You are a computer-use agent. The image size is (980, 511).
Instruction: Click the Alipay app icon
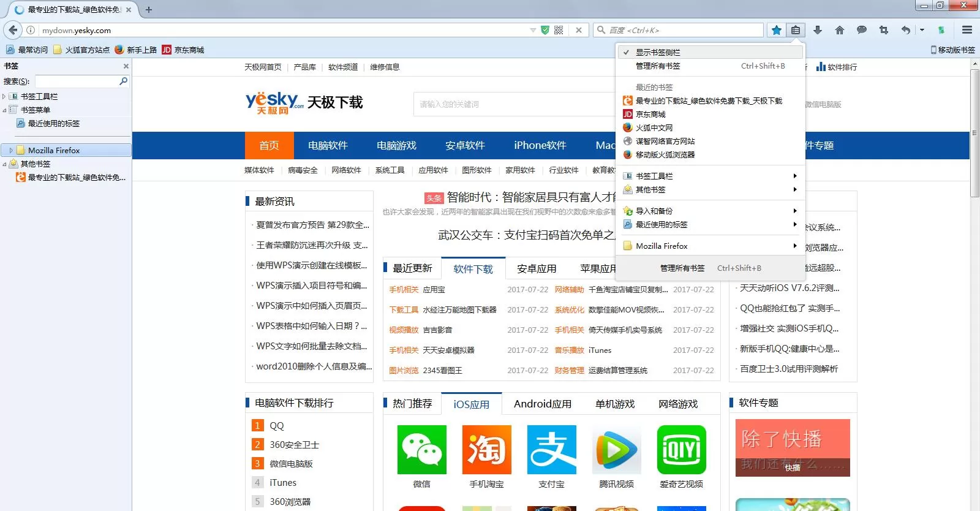coord(552,450)
